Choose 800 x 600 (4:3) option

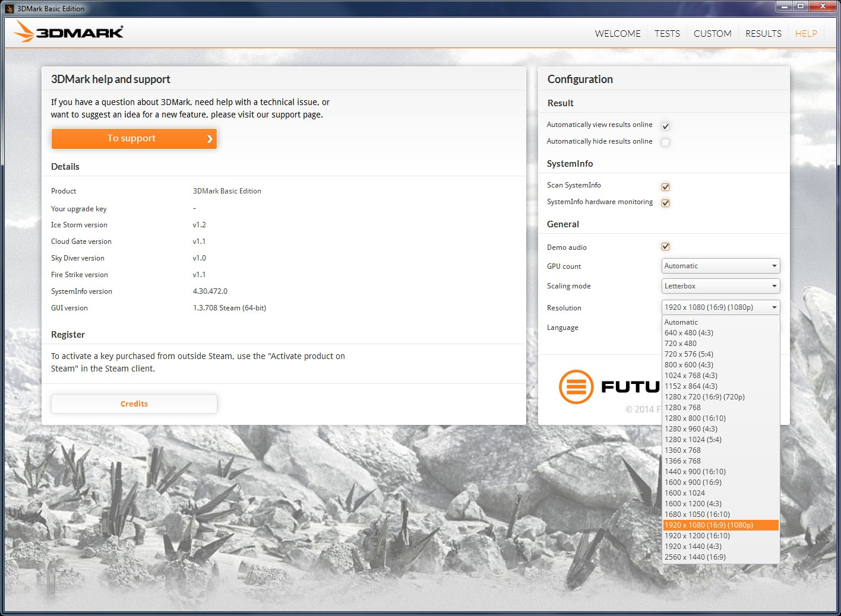(720, 365)
